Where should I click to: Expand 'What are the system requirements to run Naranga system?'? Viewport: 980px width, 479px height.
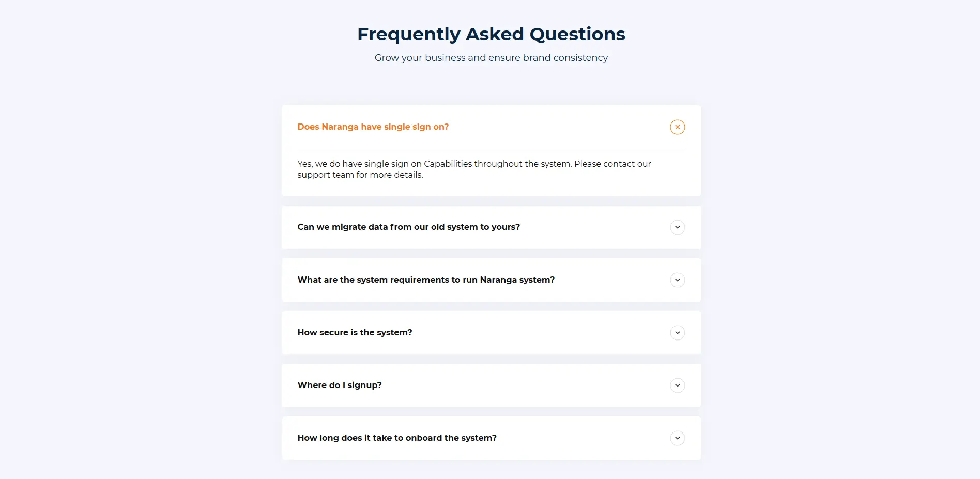[425, 280]
